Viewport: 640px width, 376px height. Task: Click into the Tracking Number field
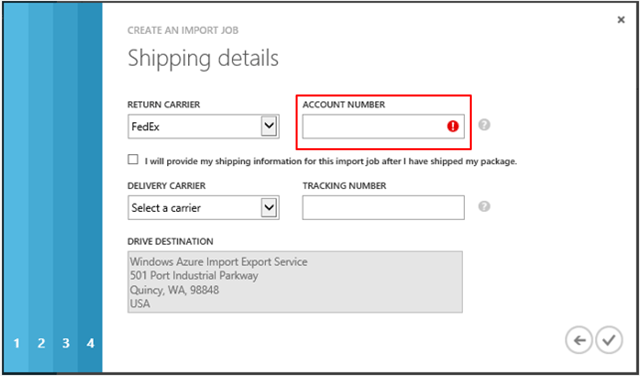(x=383, y=207)
